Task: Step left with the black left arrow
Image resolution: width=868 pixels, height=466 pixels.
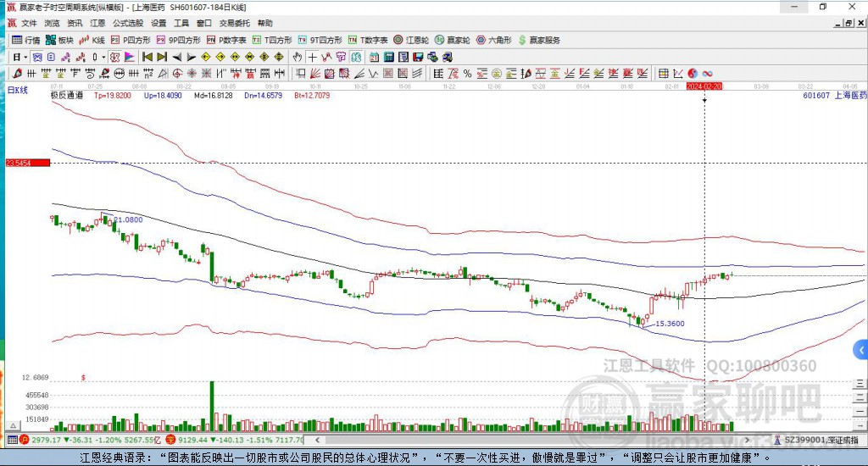Action: pyautogui.click(x=176, y=57)
